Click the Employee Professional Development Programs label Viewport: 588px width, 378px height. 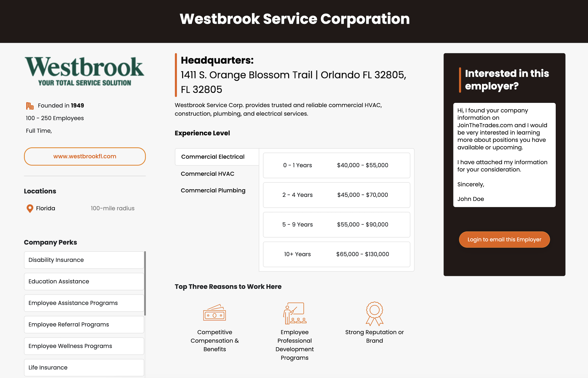click(x=295, y=345)
